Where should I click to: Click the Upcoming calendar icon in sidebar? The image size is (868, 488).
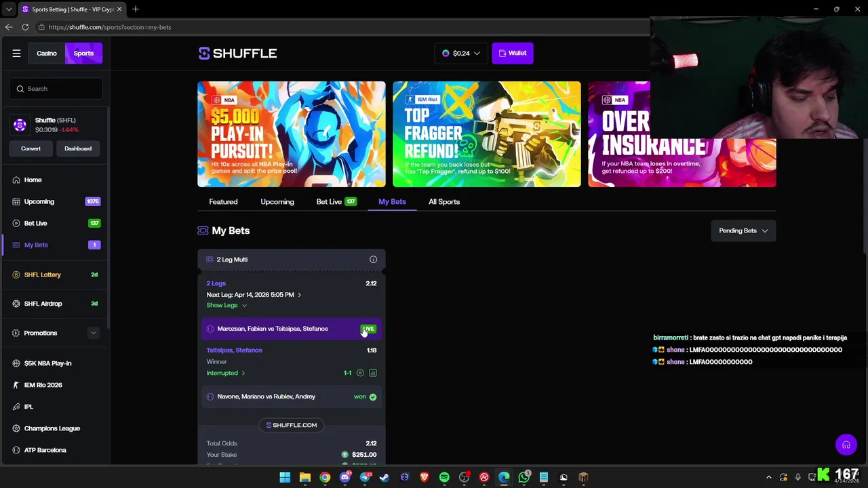16,201
